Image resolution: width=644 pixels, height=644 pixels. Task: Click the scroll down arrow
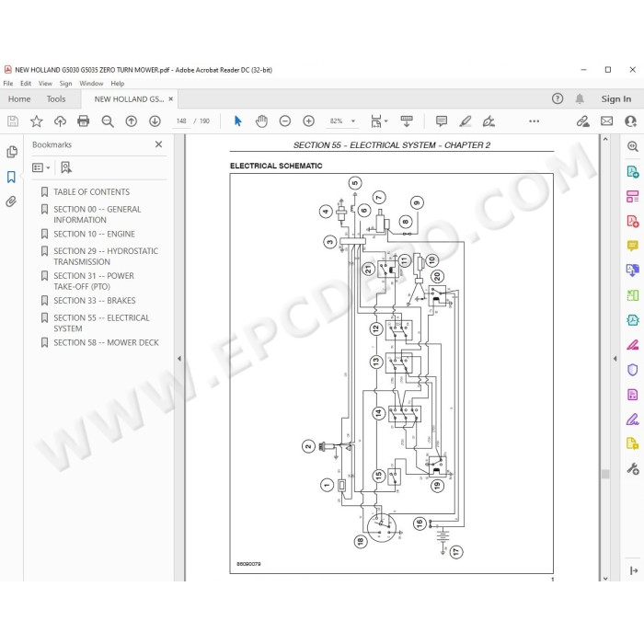pos(605,579)
